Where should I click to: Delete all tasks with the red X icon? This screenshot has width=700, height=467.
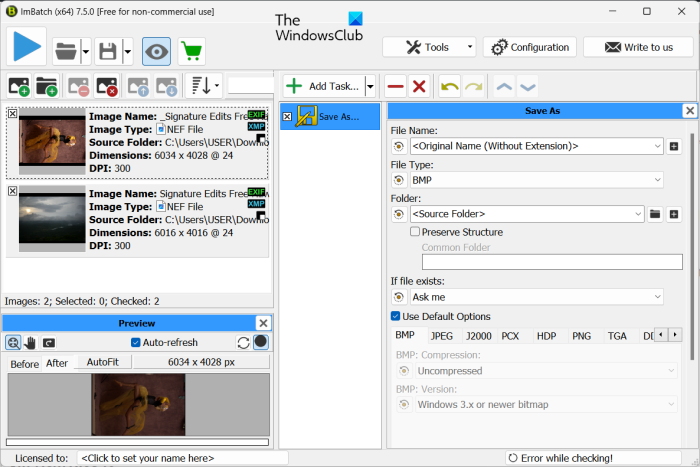(x=419, y=86)
